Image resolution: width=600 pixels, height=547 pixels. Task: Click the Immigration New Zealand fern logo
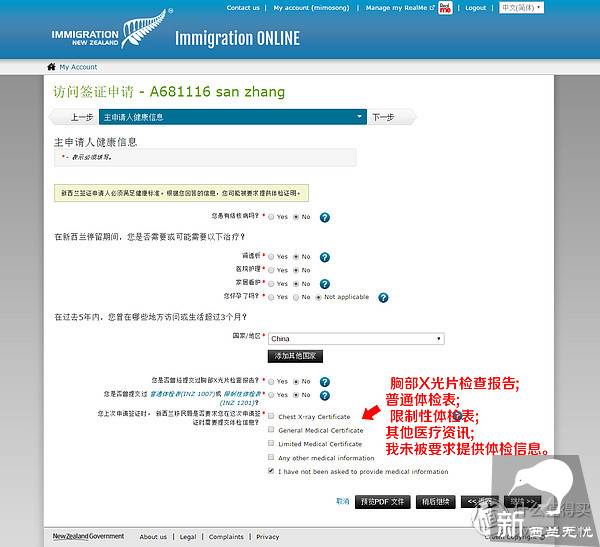[x=112, y=29]
